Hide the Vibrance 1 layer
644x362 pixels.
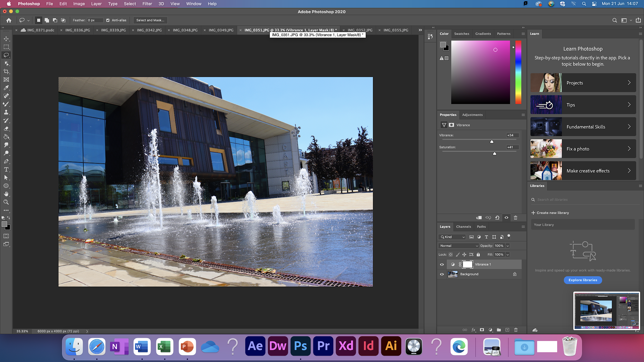(x=442, y=265)
